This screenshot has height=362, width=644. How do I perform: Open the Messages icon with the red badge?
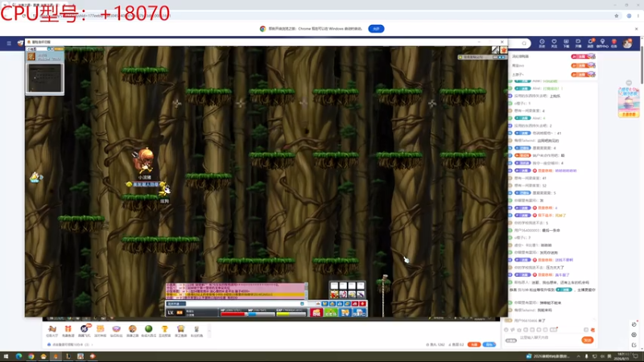click(590, 43)
